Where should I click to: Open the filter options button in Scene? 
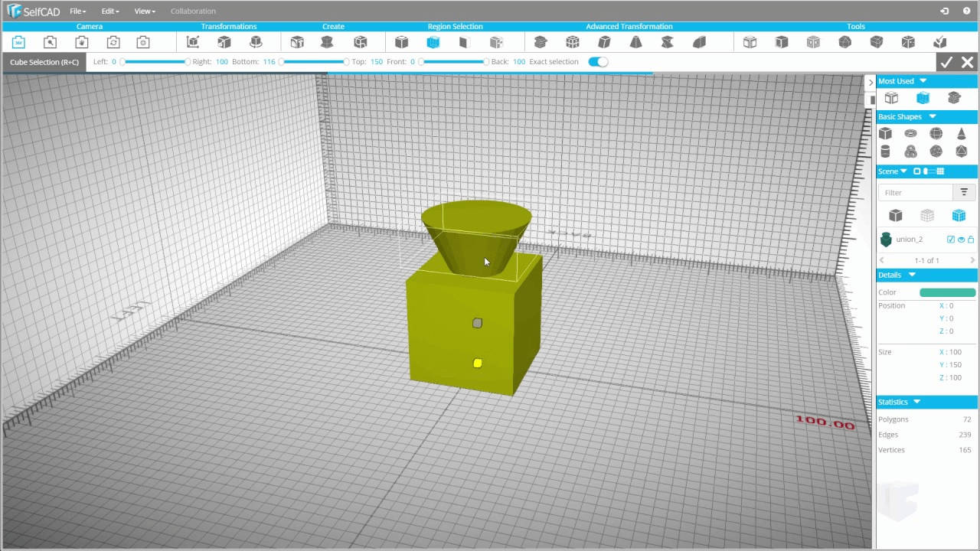pos(964,192)
